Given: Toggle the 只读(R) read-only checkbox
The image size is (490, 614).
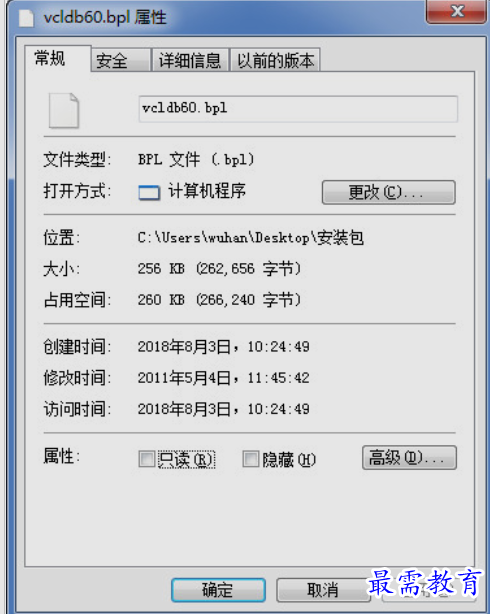Looking at the screenshot, I should (146, 459).
